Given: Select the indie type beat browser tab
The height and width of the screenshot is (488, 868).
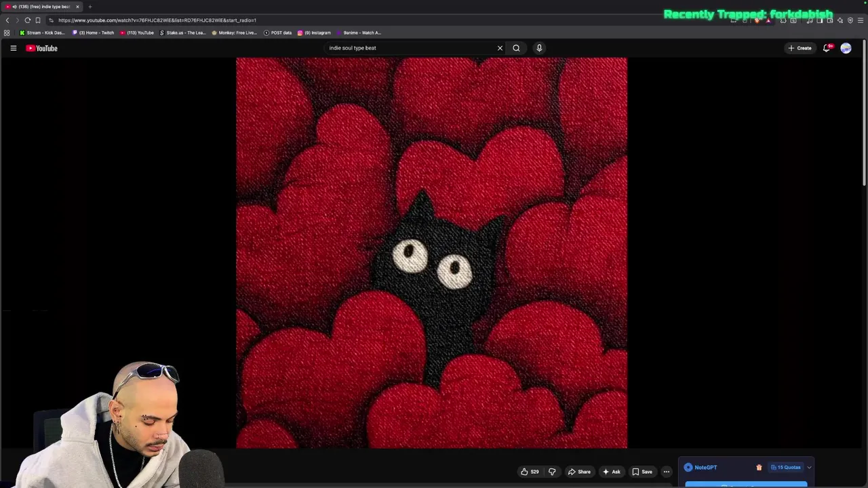Looking at the screenshot, I should point(42,7).
